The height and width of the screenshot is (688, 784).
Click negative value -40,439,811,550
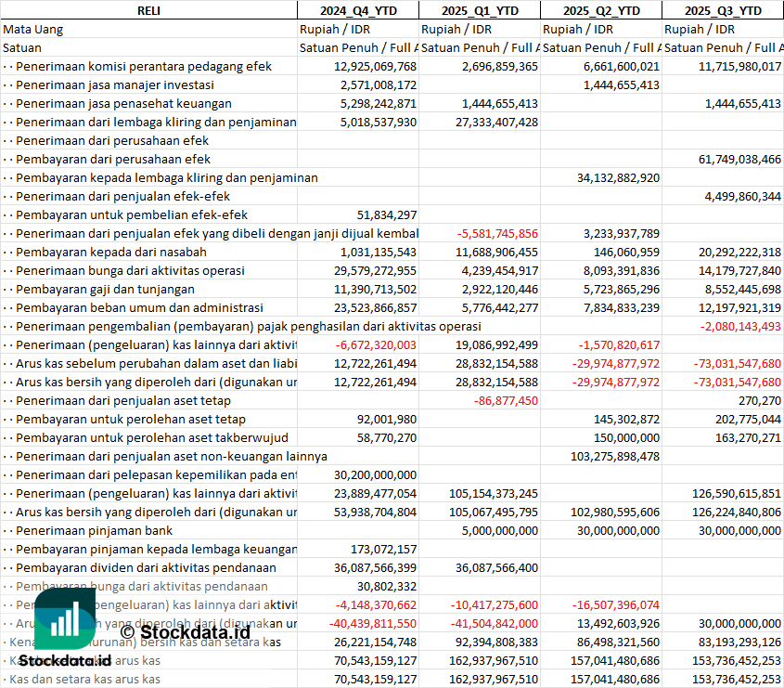tap(372, 623)
